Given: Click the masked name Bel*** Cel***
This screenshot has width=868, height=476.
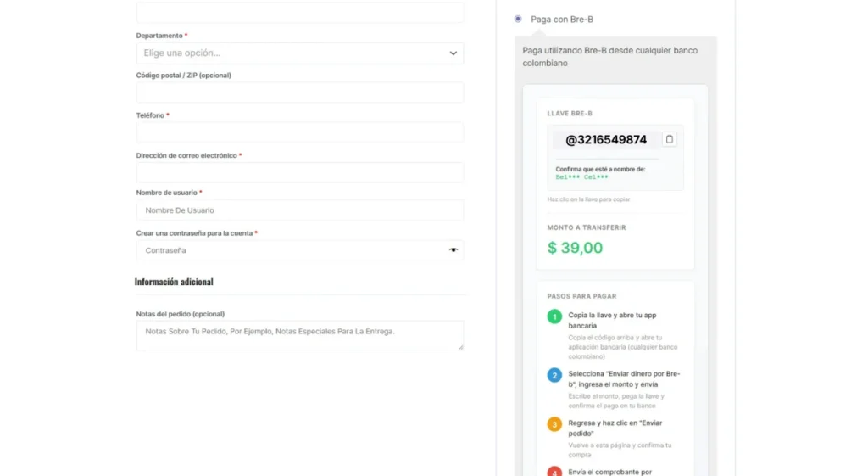Looking at the screenshot, I should point(581,177).
